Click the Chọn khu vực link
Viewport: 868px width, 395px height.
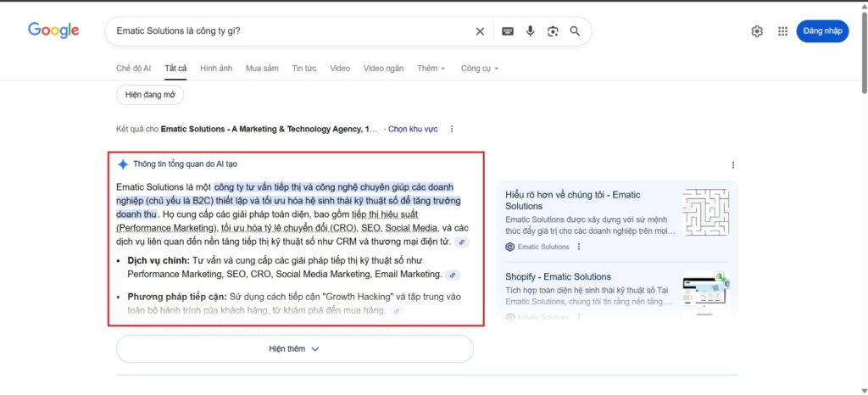(x=413, y=129)
